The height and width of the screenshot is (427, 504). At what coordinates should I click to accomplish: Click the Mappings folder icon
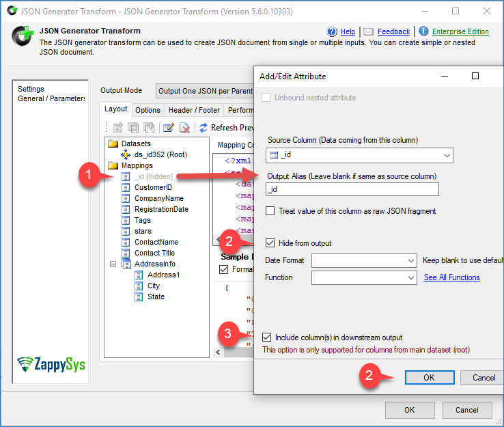pos(113,165)
